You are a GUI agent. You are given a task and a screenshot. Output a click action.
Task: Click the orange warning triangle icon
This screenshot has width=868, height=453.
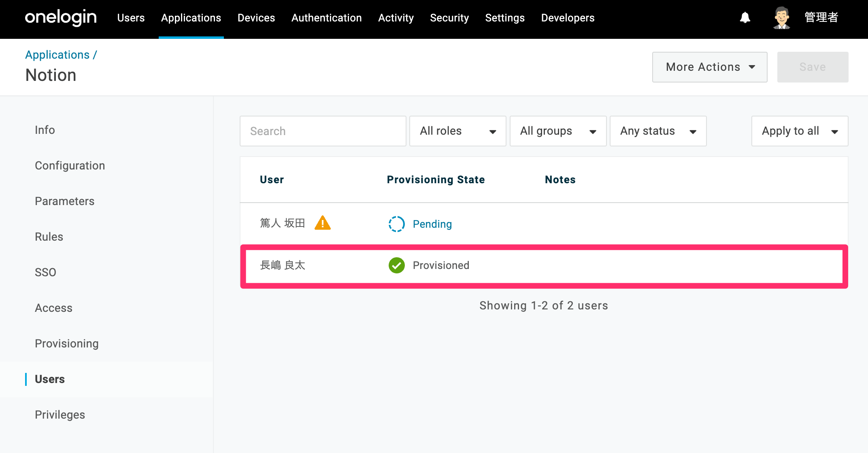[323, 223]
